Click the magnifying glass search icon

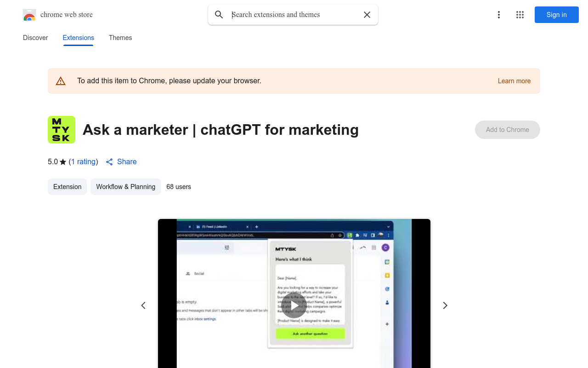point(219,15)
